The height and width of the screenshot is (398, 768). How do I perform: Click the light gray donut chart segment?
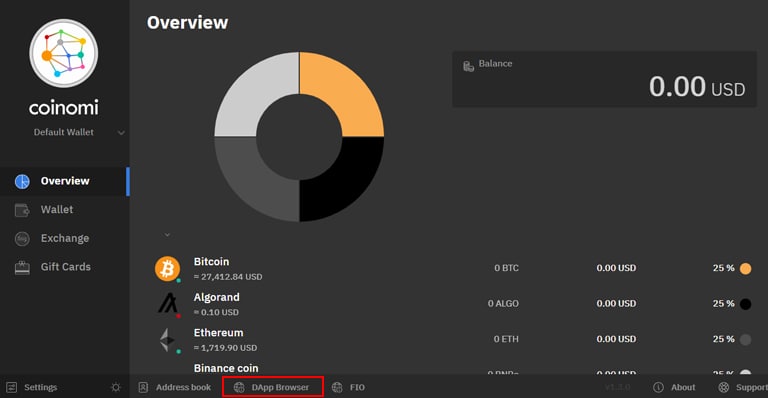[254, 92]
